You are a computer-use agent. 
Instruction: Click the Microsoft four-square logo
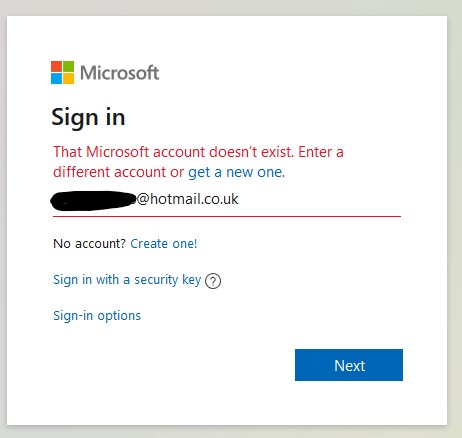[x=62, y=72]
